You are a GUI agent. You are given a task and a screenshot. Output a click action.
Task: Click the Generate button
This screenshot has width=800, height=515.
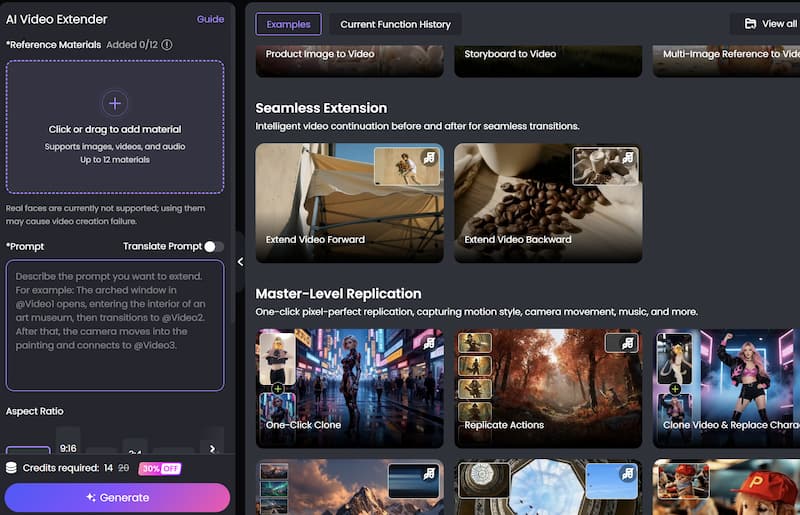click(117, 498)
